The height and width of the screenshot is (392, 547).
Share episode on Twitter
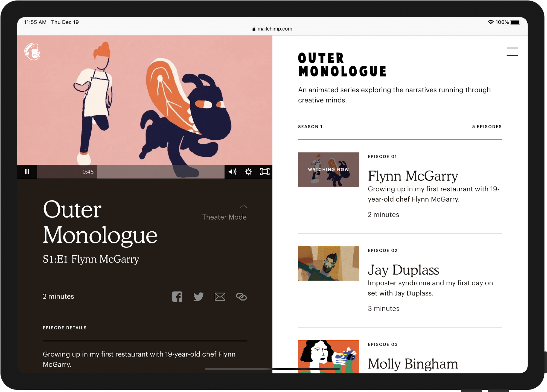199,297
